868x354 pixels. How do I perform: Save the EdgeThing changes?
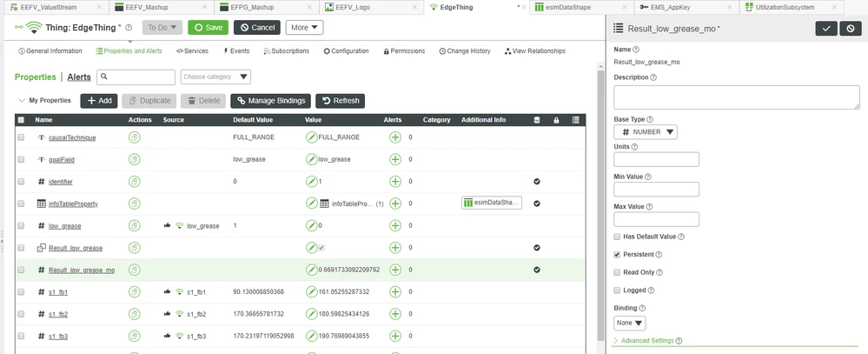[x=209, y=28]
